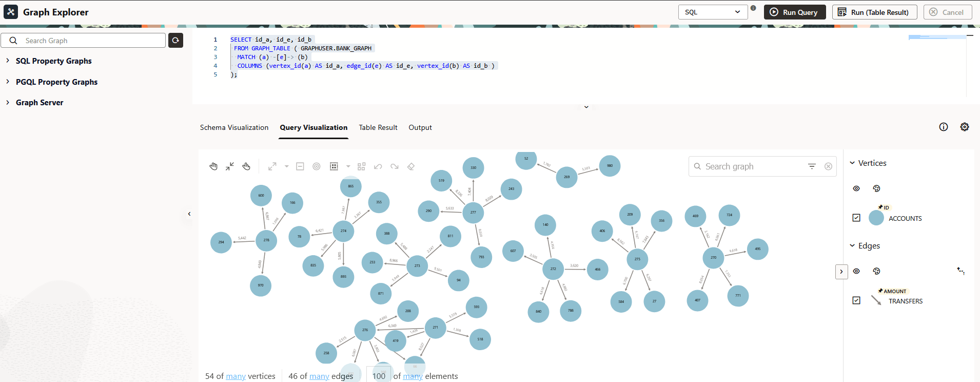Click the Graph Explorer logo icon
The width and height of the screenshot is (980, 382).
(x=11, y=12)
